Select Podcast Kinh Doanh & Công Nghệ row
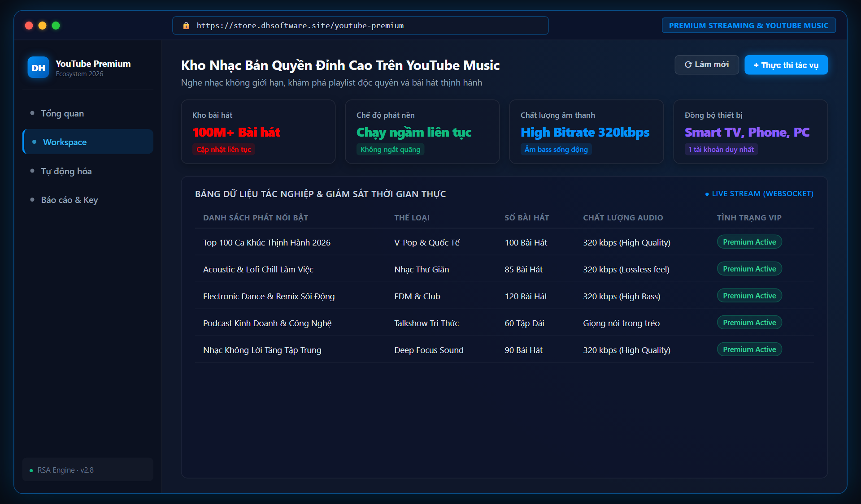 504,323
